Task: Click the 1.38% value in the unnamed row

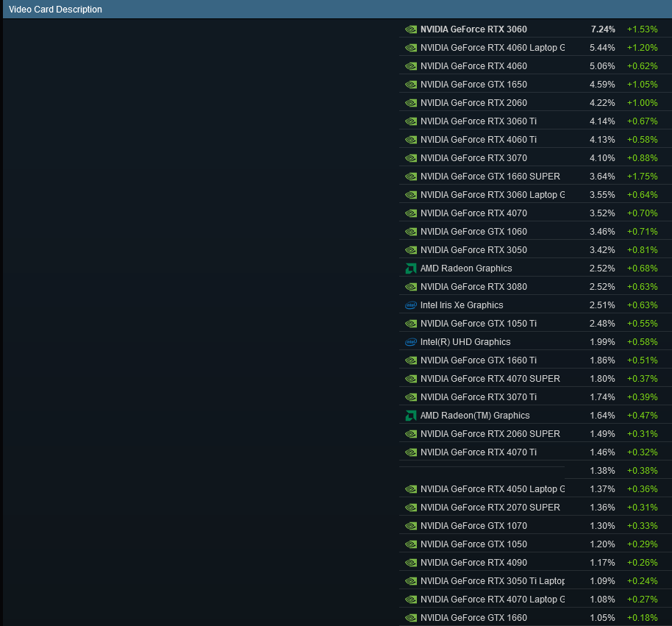Action: pyautogui.click(x=602, y=471)
